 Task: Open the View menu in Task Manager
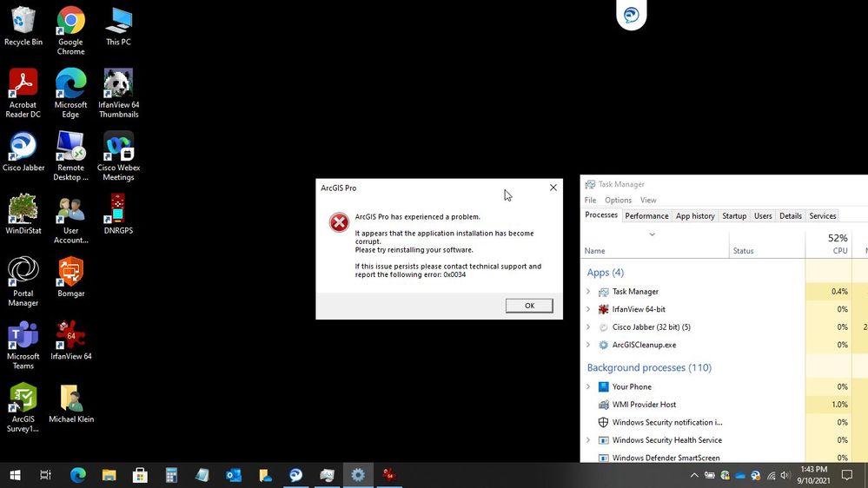point(648,201)
